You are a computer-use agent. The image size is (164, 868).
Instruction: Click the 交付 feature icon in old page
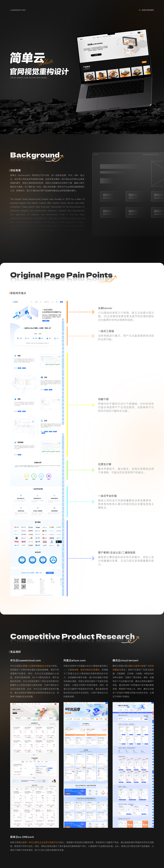[42, 421]
